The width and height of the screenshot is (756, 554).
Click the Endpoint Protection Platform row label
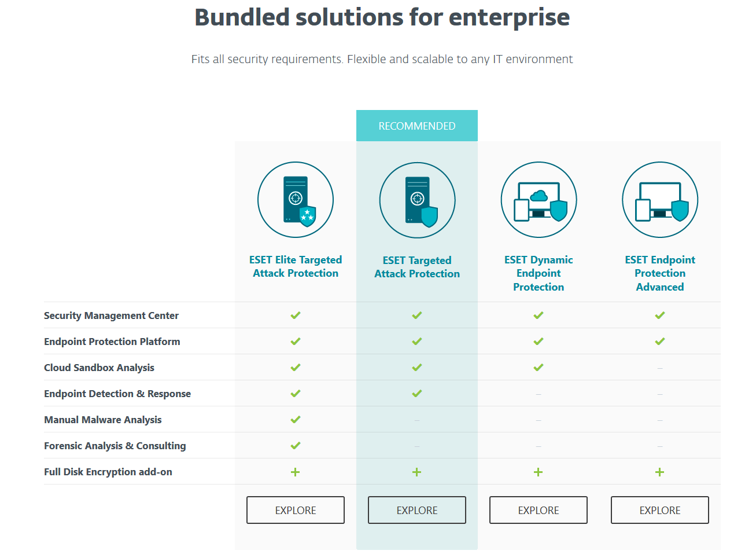pos(112,342)
